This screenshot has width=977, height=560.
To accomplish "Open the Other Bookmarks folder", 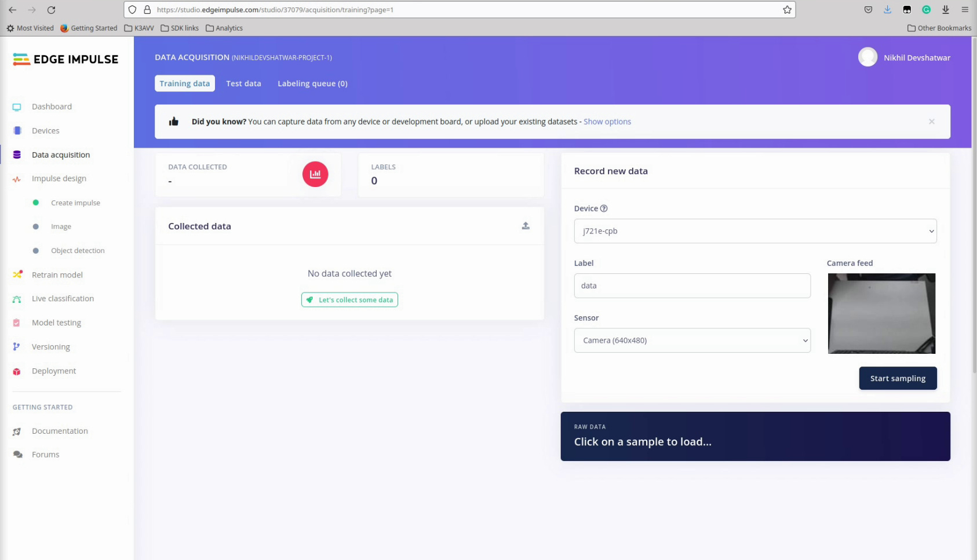I will [939, 28].
